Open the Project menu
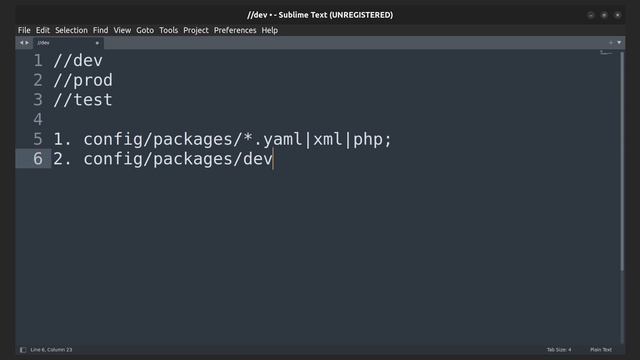640x360 pixels. point(196,30)
